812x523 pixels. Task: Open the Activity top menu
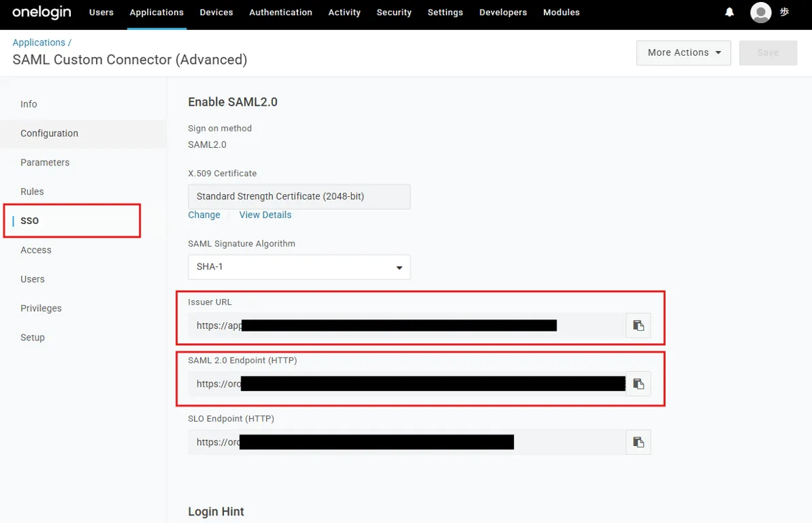pyautogui.click(x=344, y=12)
